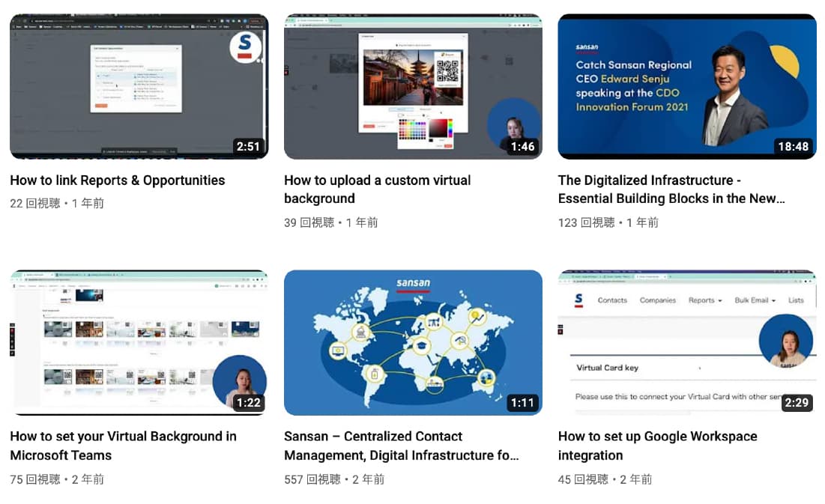Image resolution: width=825 pixels, height=504 pixels.
Task: Open the Edward Senju CDO Innovation Forum thumbnail
Action: tap(687, 86)
